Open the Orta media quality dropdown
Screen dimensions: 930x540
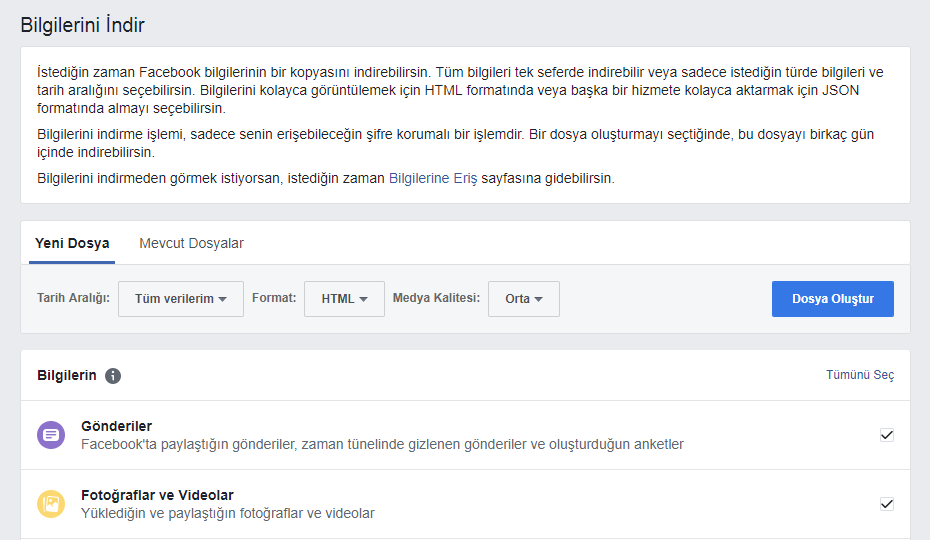(x=524, y=298)
